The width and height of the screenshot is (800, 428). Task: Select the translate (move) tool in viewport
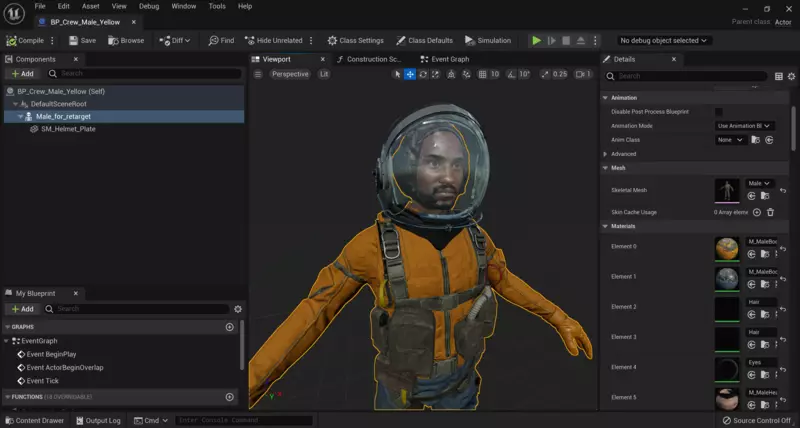pos(410,74)
